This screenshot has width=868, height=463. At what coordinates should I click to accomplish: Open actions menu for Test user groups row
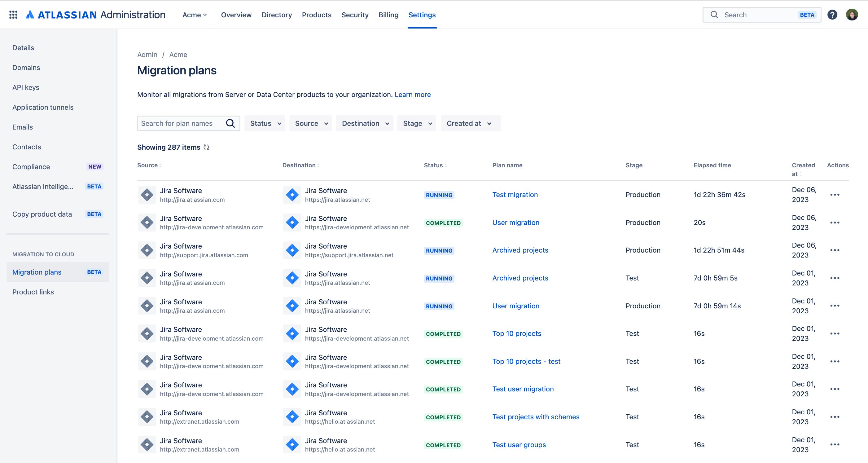[x=835, y=445]
